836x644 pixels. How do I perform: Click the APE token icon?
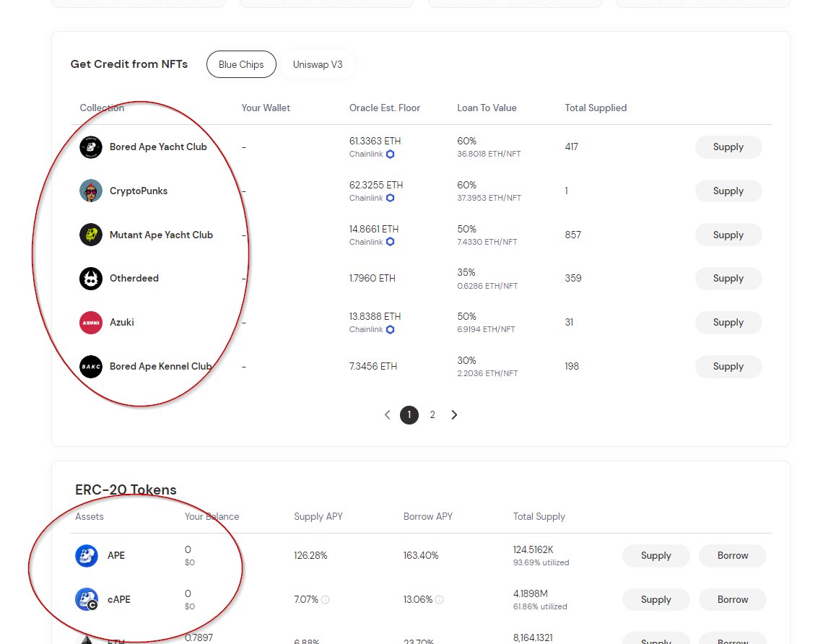tap(87, 555)
